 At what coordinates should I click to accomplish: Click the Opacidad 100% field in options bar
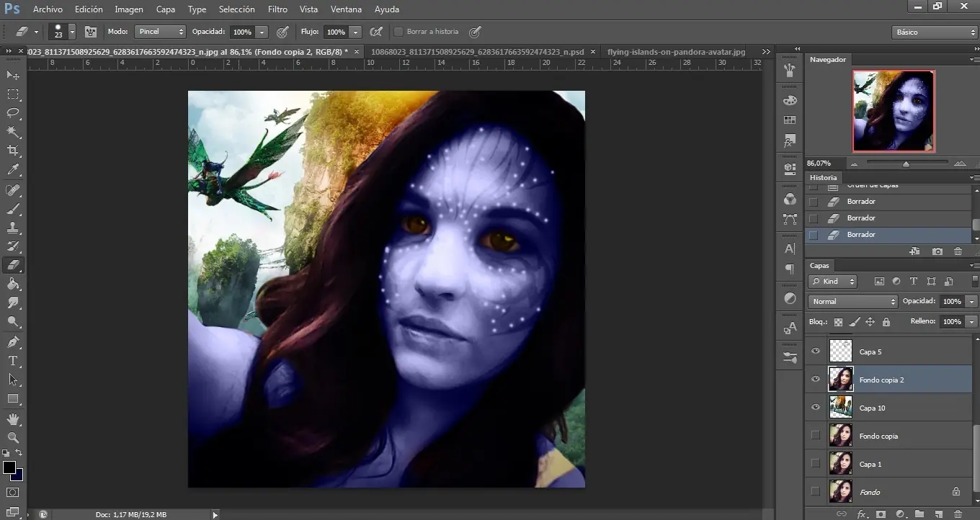pos(242,32)
